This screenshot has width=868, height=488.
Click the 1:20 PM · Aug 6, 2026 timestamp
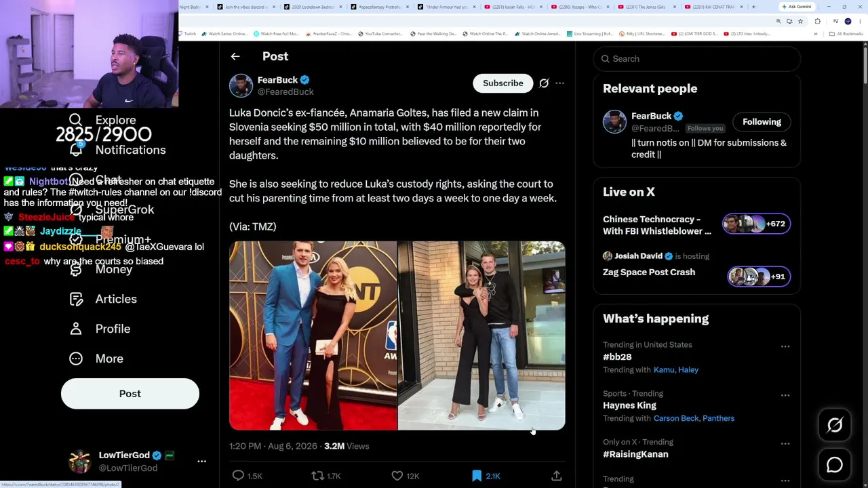273,446
